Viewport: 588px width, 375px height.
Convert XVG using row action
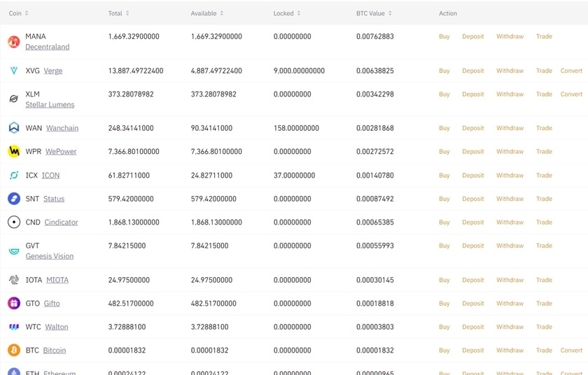click(571, 71)
